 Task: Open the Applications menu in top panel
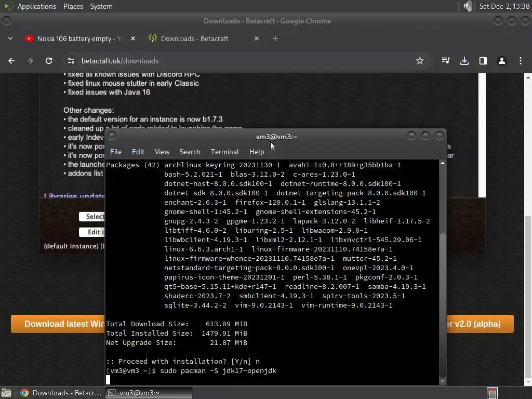[x=37, y=6]
